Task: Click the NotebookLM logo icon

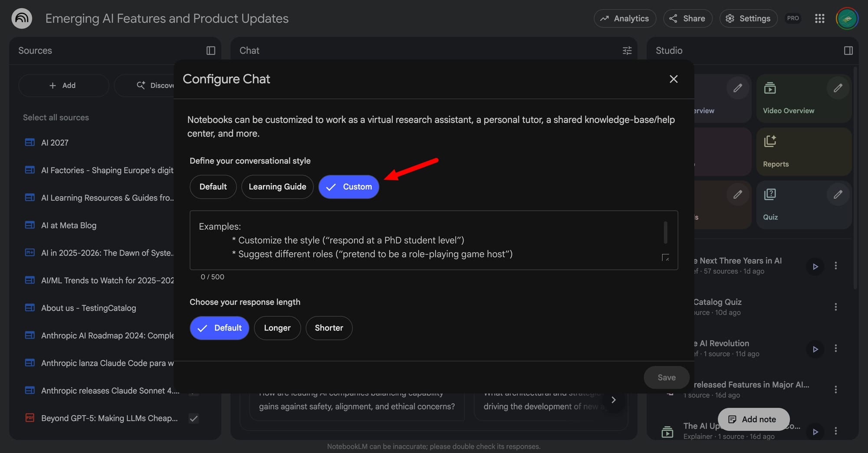Action: (22, 18)
